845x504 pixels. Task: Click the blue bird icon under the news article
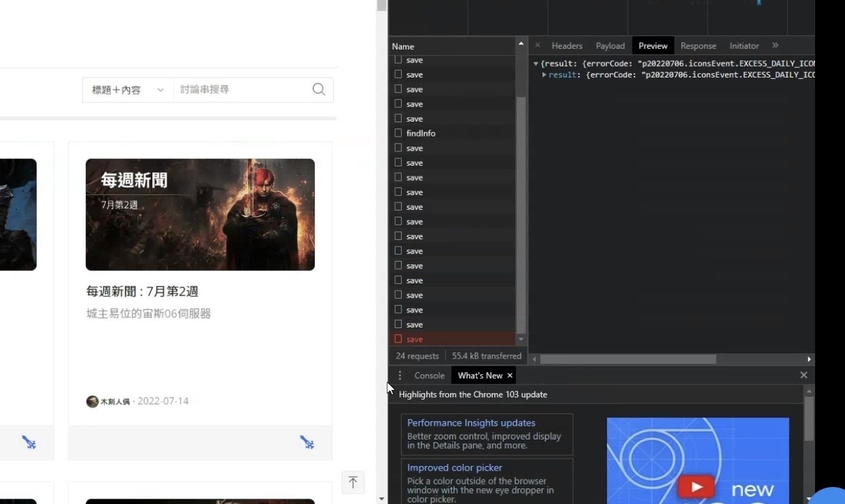308,442
